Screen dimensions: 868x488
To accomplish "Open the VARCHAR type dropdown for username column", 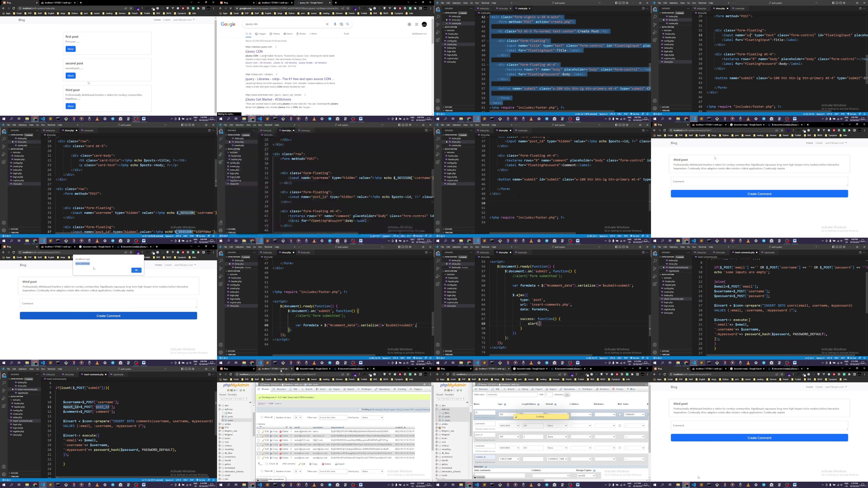I will coord(509,426).
